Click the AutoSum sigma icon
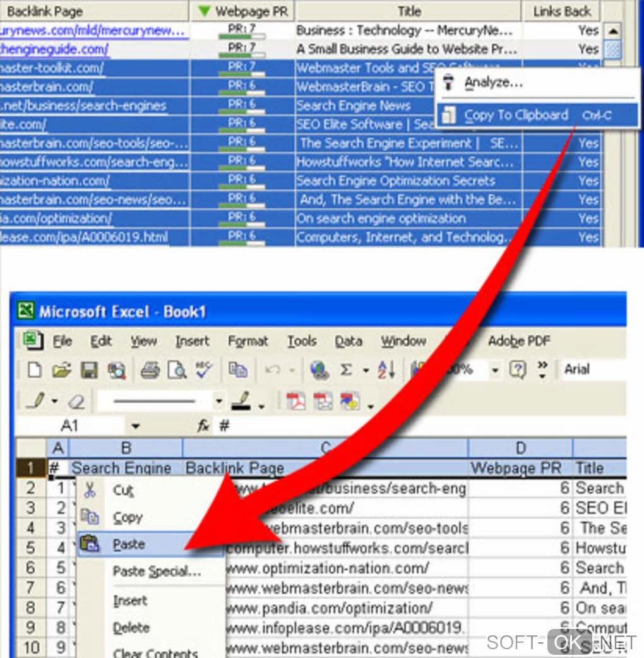The height and width of the screenshot is (658, 644). 346,370
